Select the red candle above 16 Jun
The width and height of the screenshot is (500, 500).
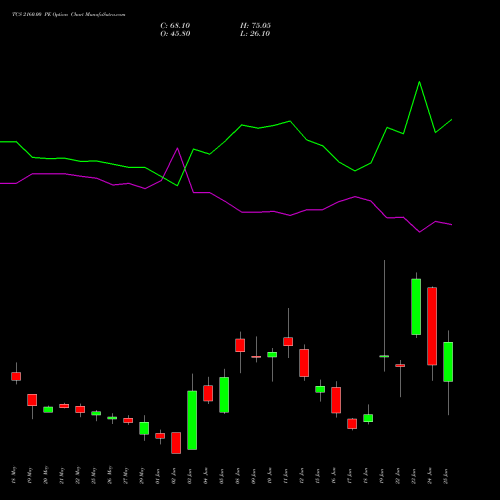pos(336,400)
